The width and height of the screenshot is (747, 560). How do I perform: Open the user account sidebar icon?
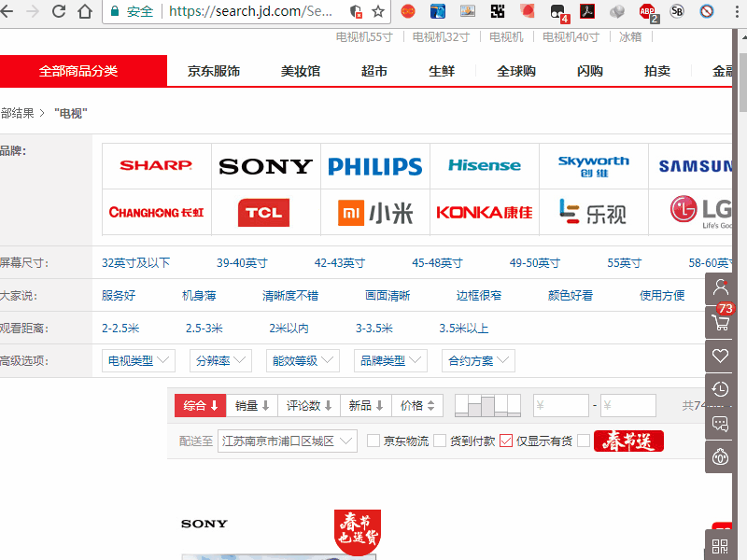tap(720, 288)
